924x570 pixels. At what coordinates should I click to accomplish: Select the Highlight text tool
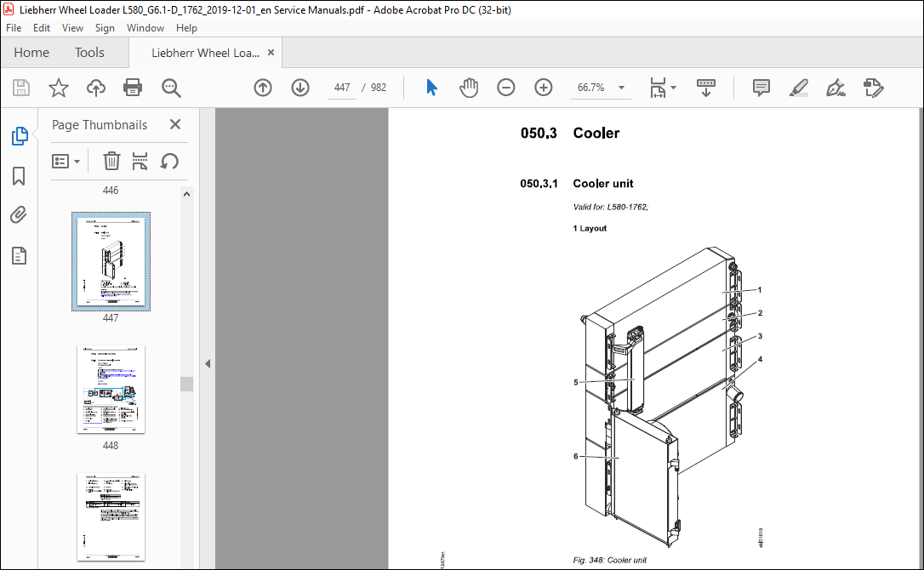click(x=798, y=88)
